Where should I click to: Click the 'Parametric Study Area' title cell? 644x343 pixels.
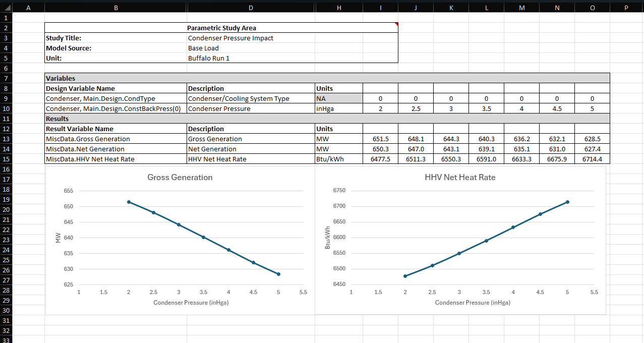(x=221, y=28)
